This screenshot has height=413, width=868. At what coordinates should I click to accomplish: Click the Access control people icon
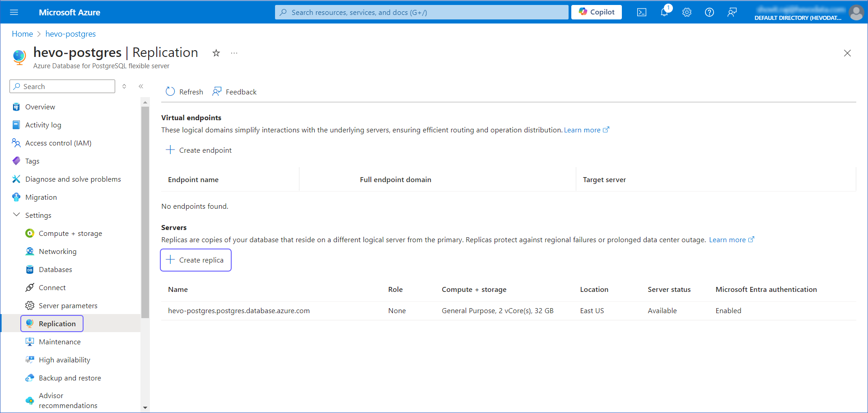16,143
